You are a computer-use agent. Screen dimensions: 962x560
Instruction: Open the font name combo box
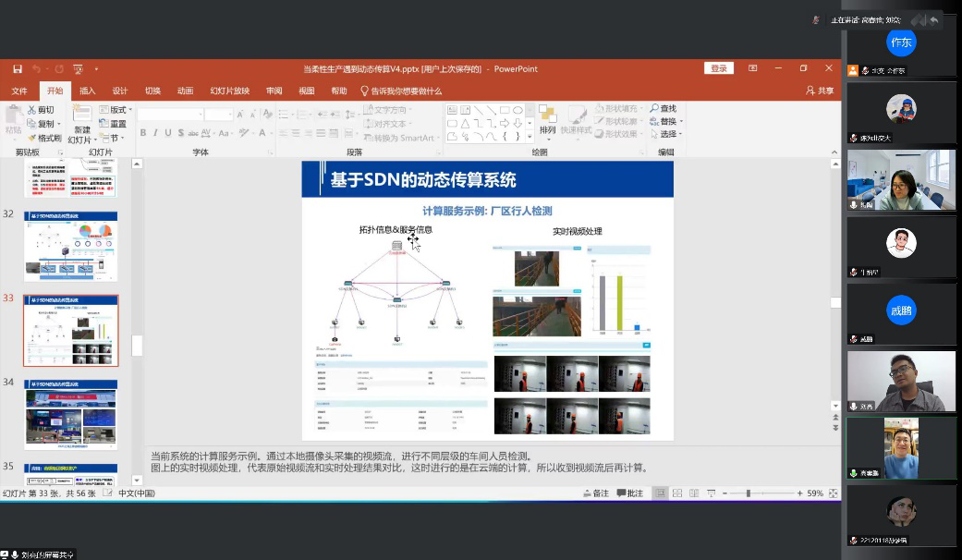[170, 115]
